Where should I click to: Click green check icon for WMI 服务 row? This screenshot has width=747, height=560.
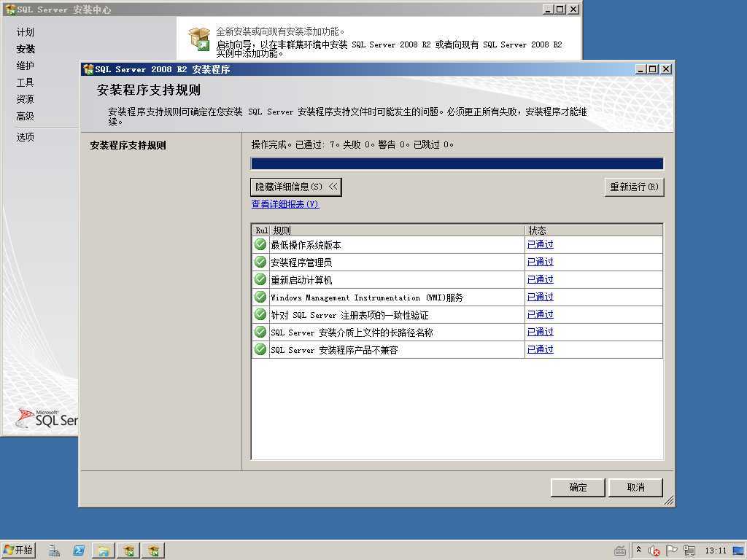pyautogui.click(x=260, y=297)
